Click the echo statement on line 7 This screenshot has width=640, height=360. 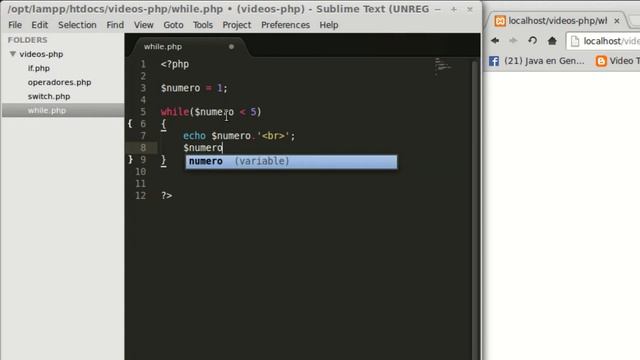(x=239, y=136)
